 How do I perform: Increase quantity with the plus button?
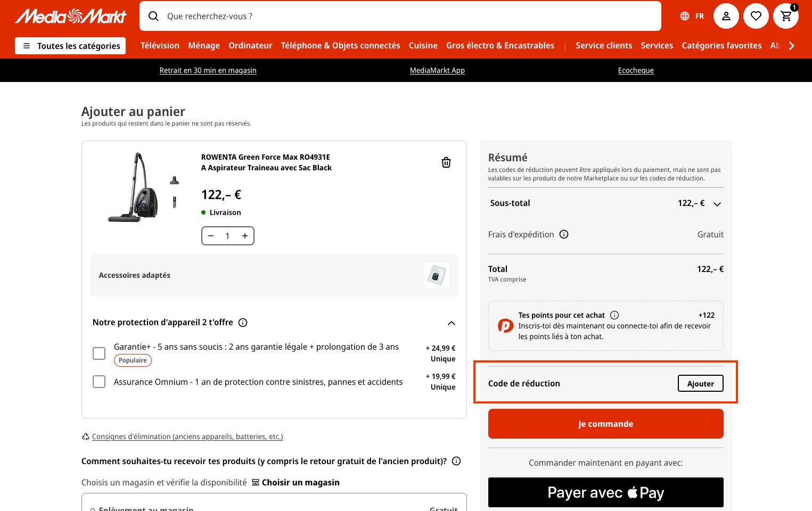pyautogui.click(x=245, y=236)
